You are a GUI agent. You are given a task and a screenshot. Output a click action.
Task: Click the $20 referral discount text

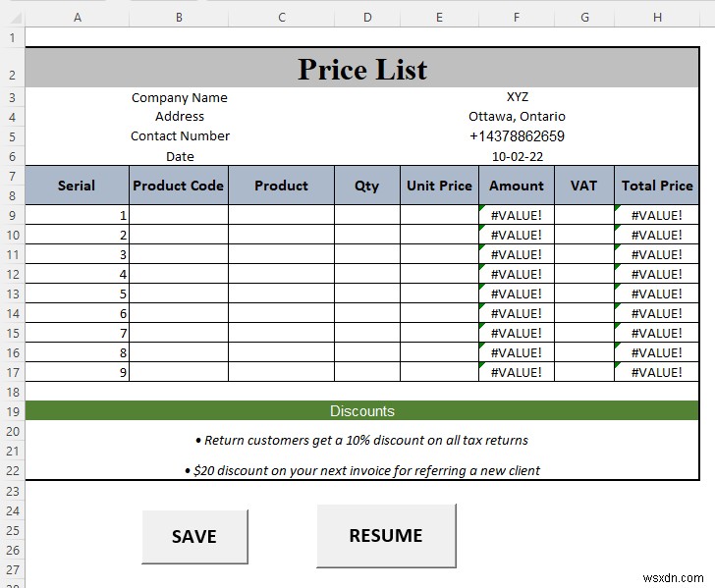362,470
